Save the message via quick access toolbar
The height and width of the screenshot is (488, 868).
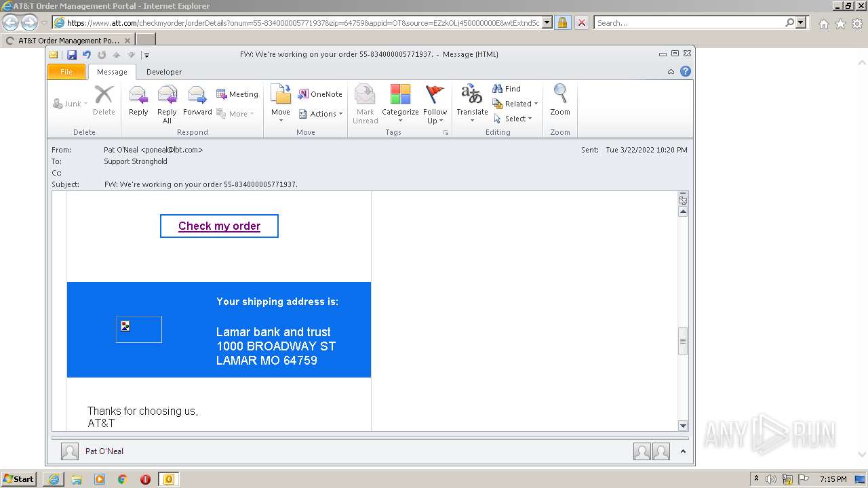click(x=72, y=55)
